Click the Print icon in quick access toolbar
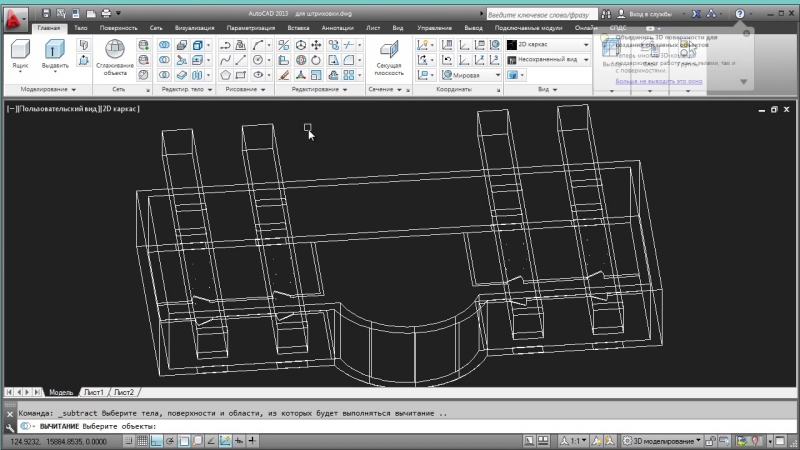 [x=105, y=13]
